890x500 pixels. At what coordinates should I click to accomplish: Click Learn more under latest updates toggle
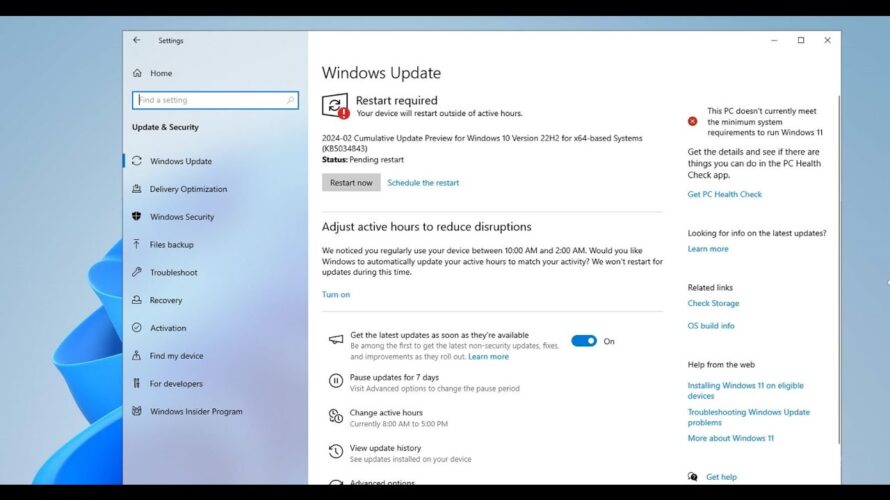pos(488,357)
